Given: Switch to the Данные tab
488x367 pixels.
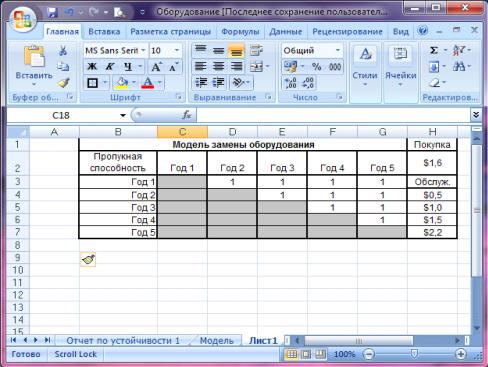Looking at the screenshot, I should click(x=286, y=32).
